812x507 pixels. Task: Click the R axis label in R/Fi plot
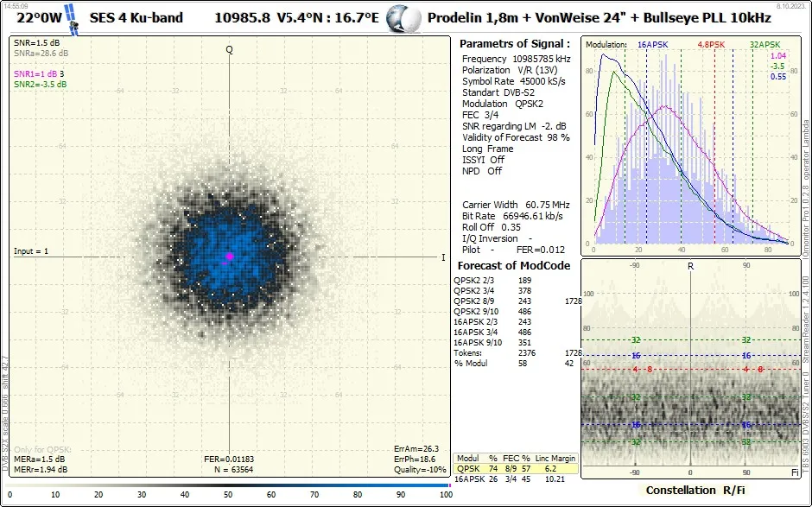tap(690, 266)
